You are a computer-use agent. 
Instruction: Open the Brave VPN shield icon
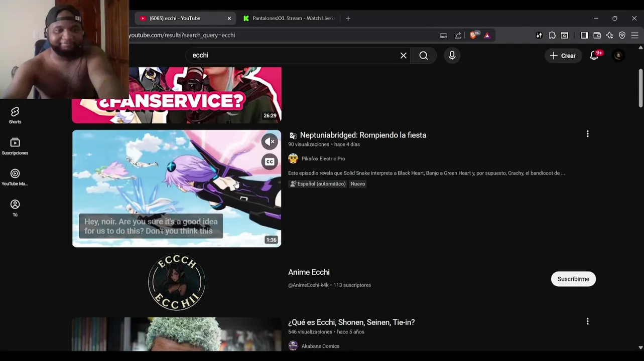click(x=622, y=35)
